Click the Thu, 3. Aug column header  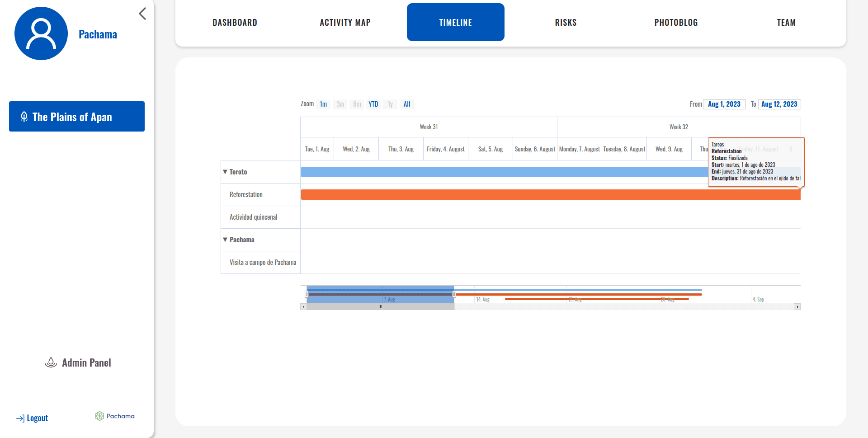point(401,149)
